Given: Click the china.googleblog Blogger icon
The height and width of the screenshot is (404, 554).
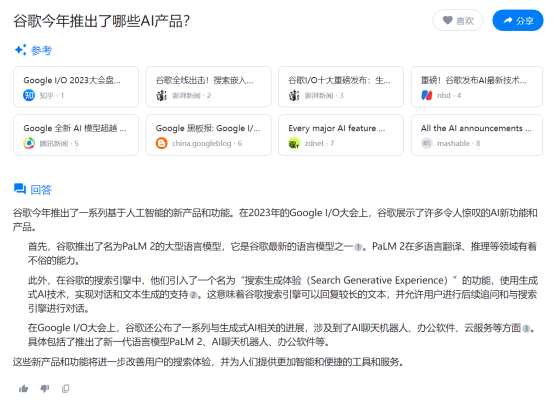Looking at the screenshot, I should (161, 143).
